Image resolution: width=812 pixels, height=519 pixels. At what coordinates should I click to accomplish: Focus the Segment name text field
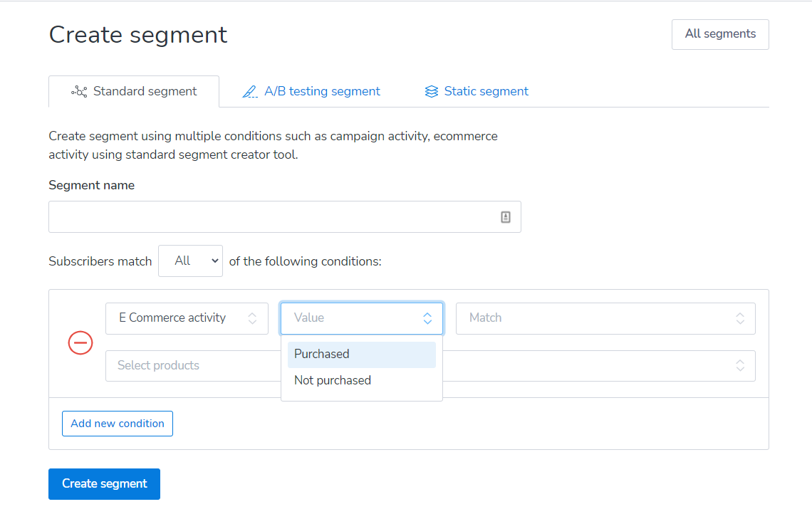tap(271, 217)
